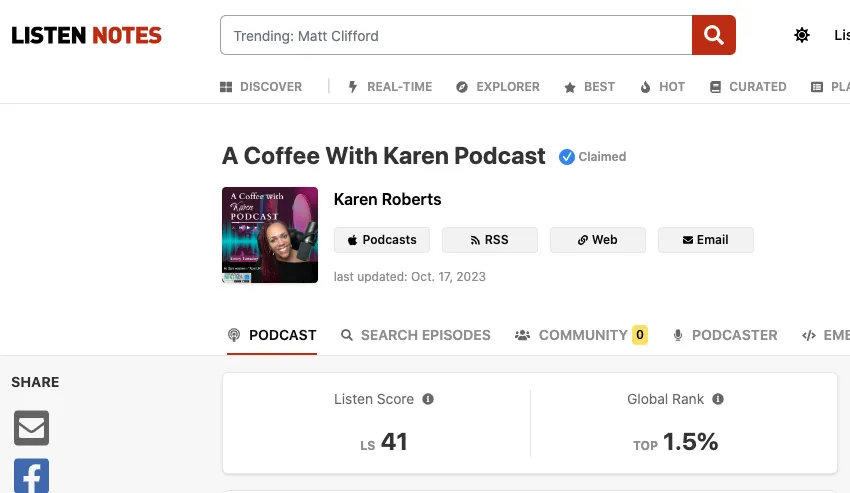Screen dimensions: 850x493
Task: Visit the podcast Web link button
Action: click(597, 240)
